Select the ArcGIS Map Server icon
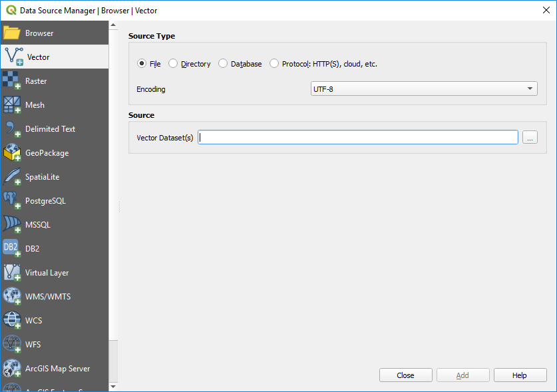Screen dimensions: 557x392 pyautogui.click(x=12, y=368)
